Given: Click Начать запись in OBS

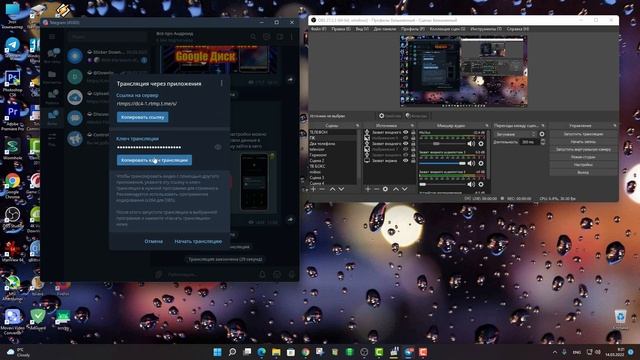Looking at the screenshot, I should point(583,142).
